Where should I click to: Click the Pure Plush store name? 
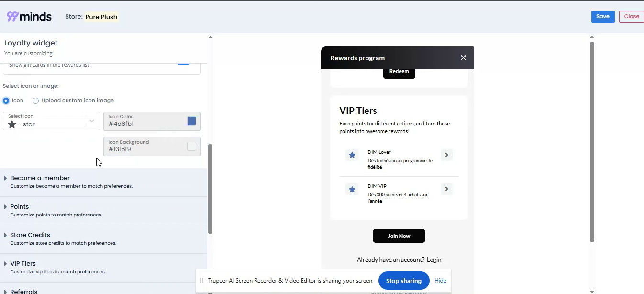pos(101,17)
